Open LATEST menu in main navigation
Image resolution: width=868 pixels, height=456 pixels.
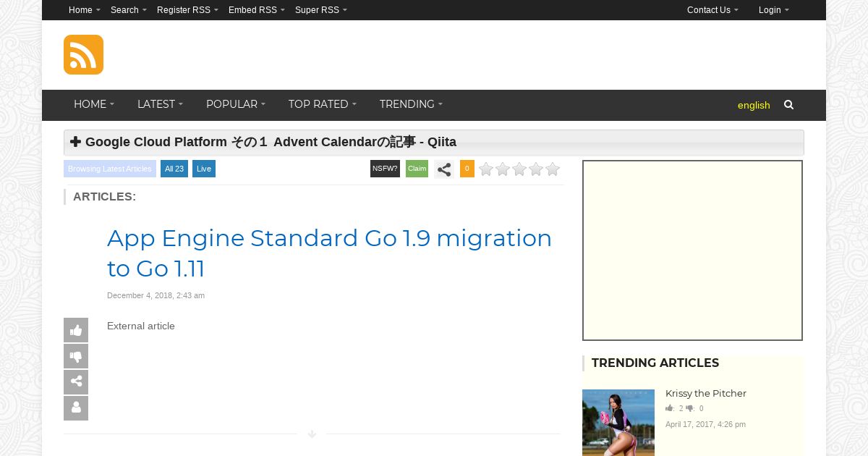click(x=160, y=104)
